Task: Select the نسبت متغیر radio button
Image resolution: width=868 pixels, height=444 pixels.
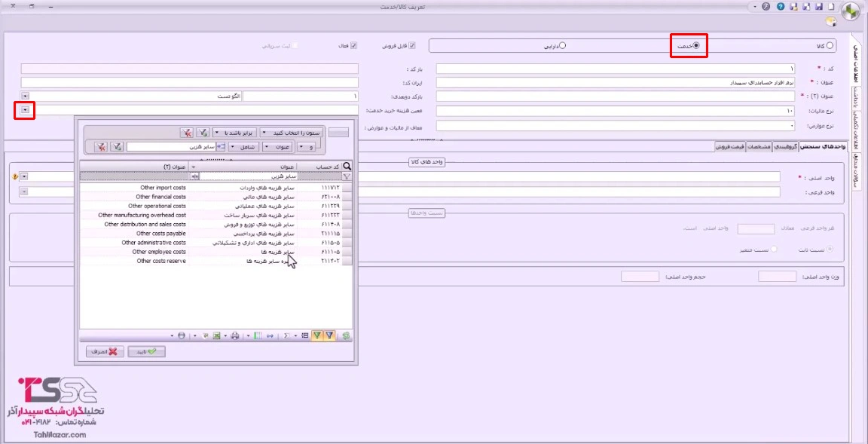Action: (774, 250)
